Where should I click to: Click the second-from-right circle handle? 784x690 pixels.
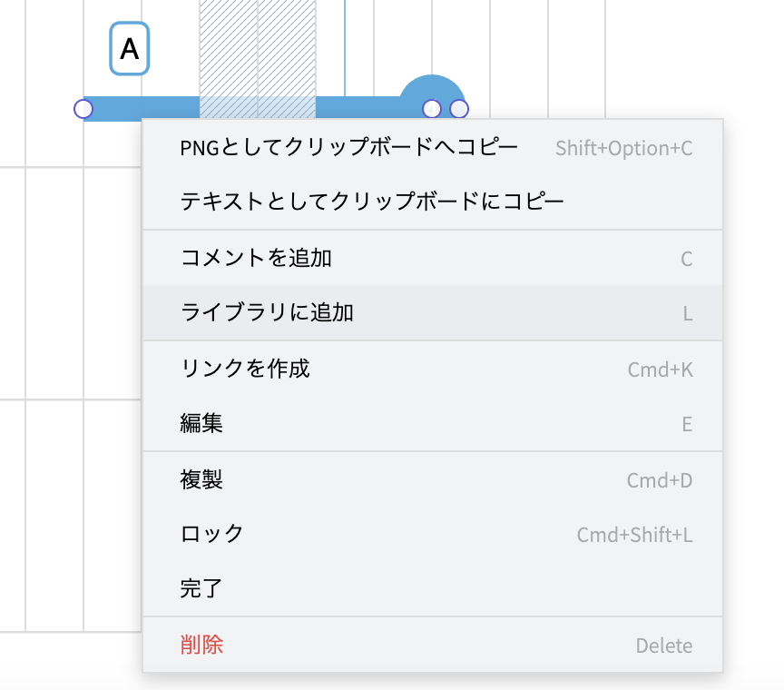coord(432,109)
